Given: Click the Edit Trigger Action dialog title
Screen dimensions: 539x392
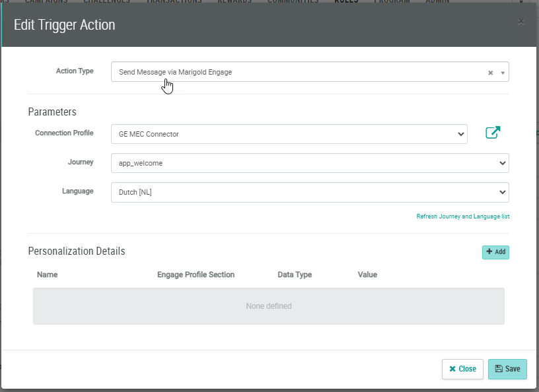Looking at the screenshot, I should pyautogui.click(x=65, y=25).
